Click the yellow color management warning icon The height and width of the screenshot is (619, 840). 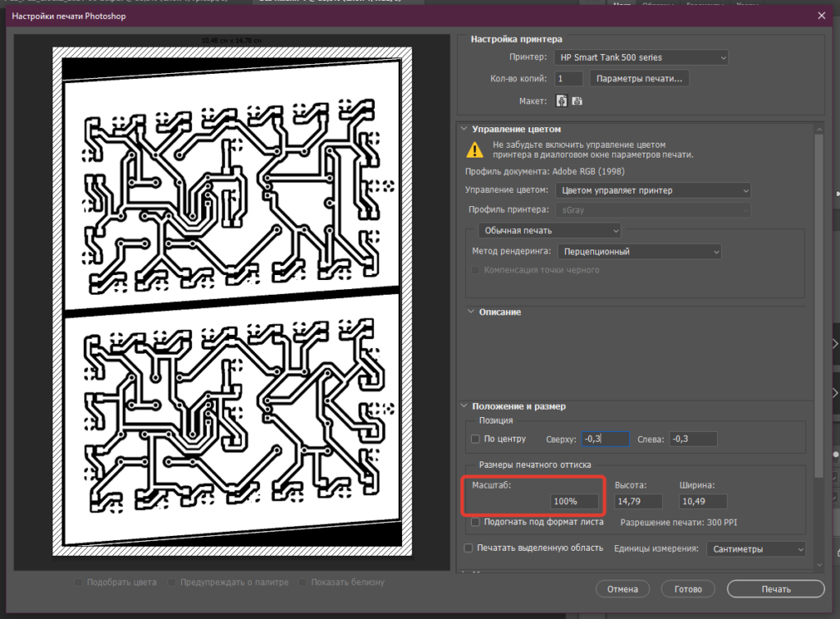pos(475,149)
